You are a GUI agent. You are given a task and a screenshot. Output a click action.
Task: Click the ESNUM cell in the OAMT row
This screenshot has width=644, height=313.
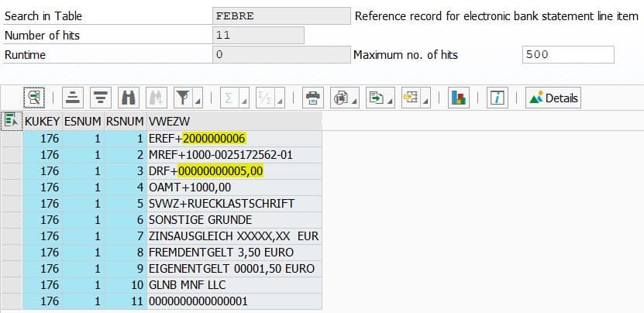tap(84, 187)
